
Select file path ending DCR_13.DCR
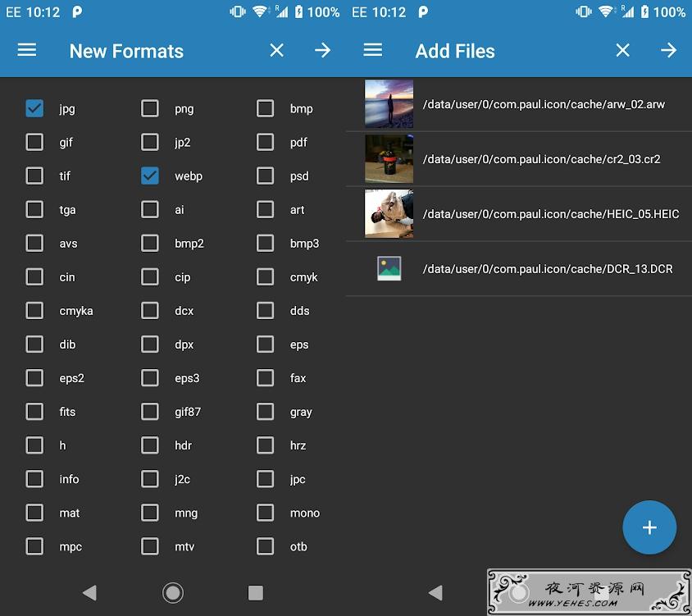(x=548, y=268)
